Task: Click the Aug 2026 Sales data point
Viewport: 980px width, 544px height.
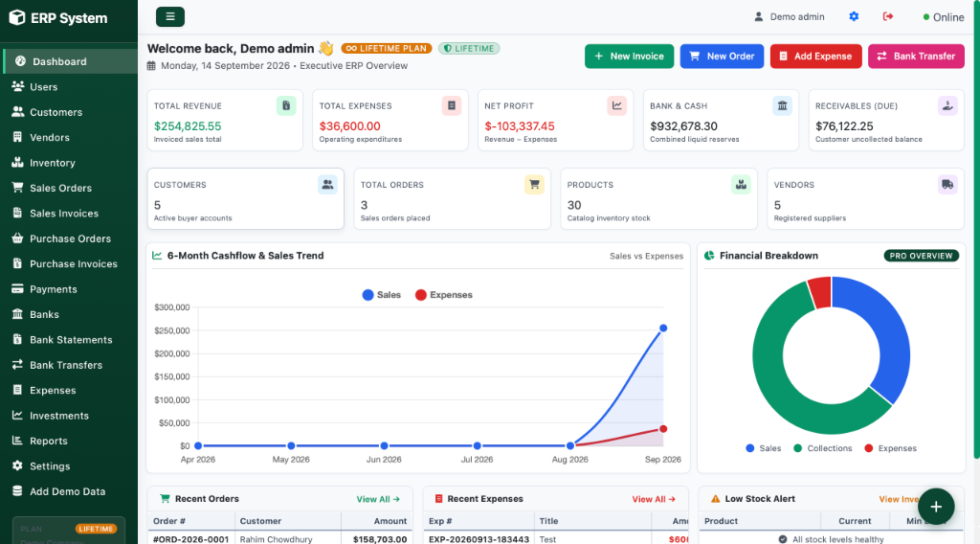Action: click(x=570, y=445)
